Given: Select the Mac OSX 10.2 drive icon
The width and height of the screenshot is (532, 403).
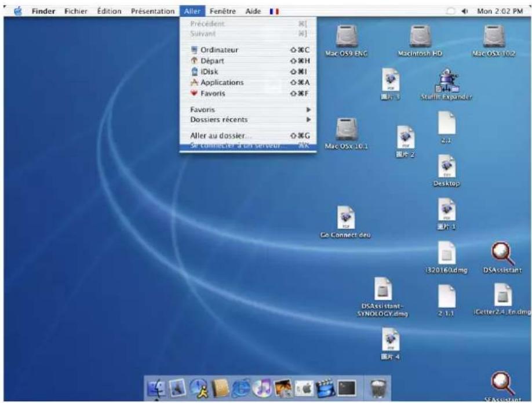Looking at the screenshot, I should 494,37.
